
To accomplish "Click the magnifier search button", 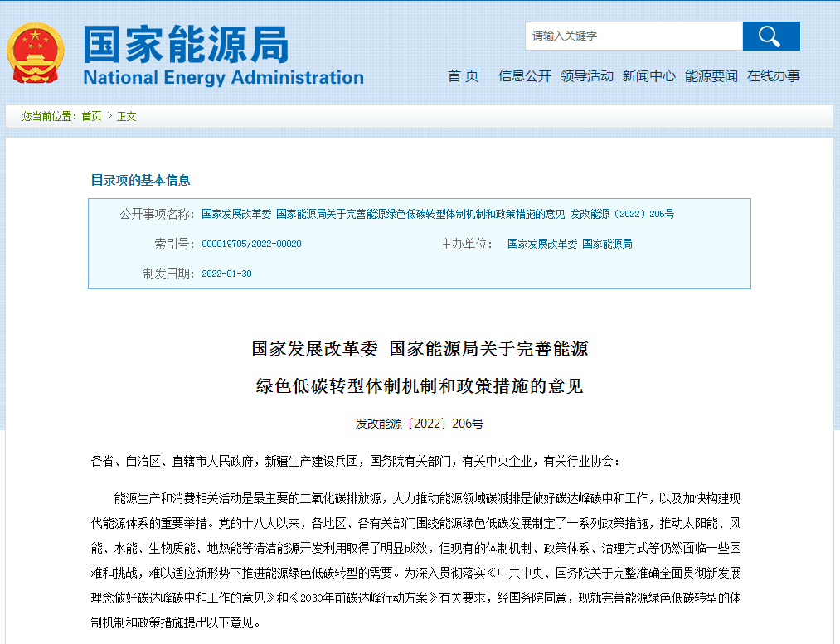I will 770,36.
